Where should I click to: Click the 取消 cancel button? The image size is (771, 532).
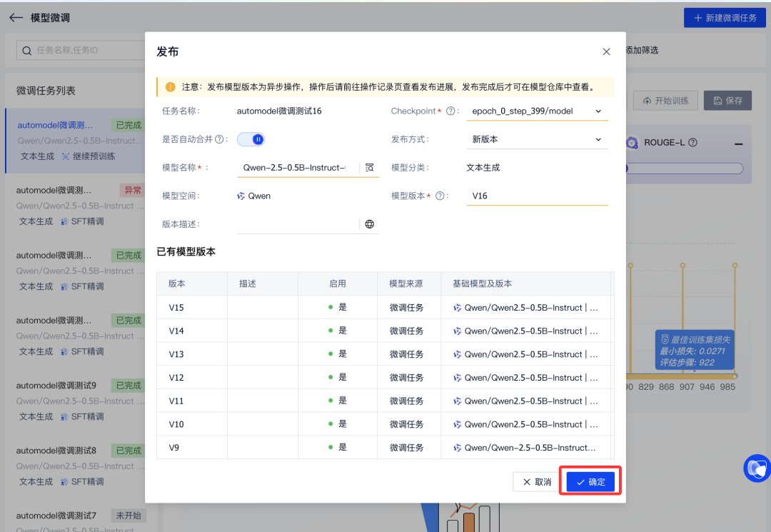tap(537, 482)
